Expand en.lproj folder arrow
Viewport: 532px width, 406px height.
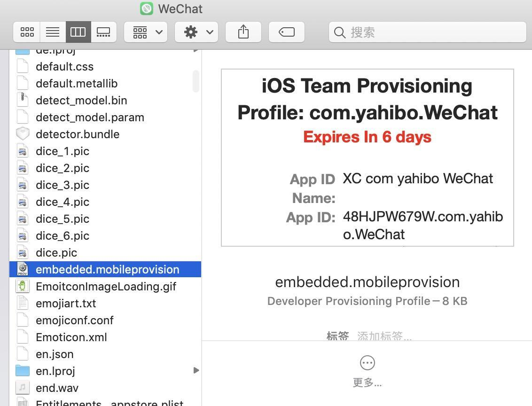(x=196, y=370)
